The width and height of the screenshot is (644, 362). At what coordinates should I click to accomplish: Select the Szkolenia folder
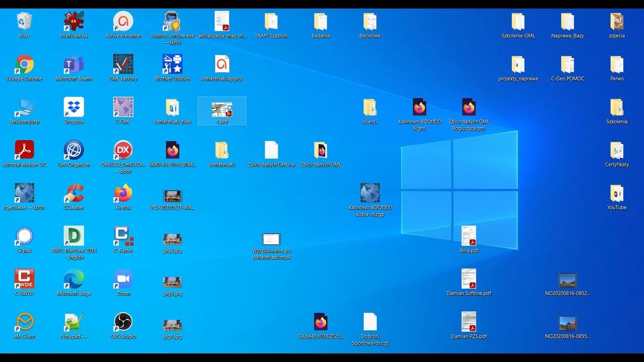pyautogui.click(x=617, y=108)
